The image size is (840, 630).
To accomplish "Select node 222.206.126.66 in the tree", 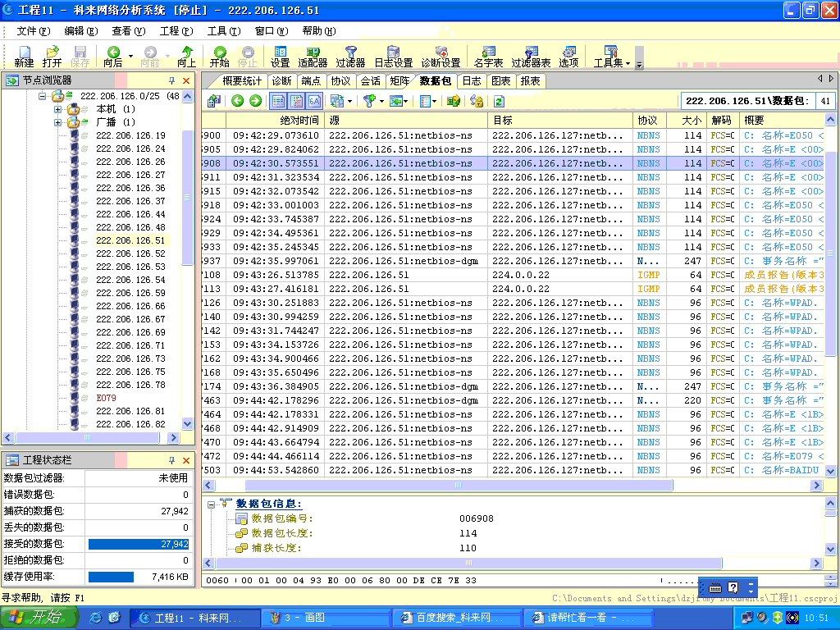I will tap(130, 306).
